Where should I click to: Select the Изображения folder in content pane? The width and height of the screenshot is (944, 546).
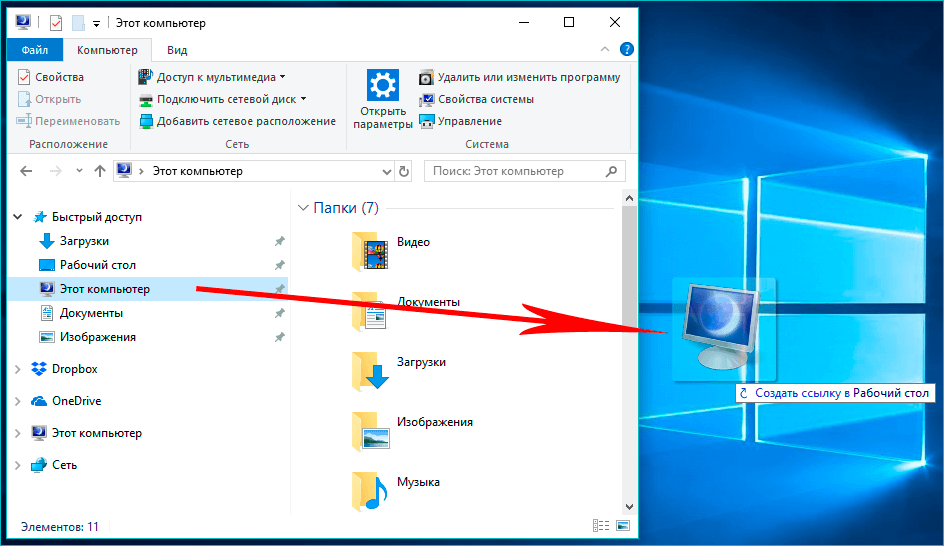coord(412,432)
